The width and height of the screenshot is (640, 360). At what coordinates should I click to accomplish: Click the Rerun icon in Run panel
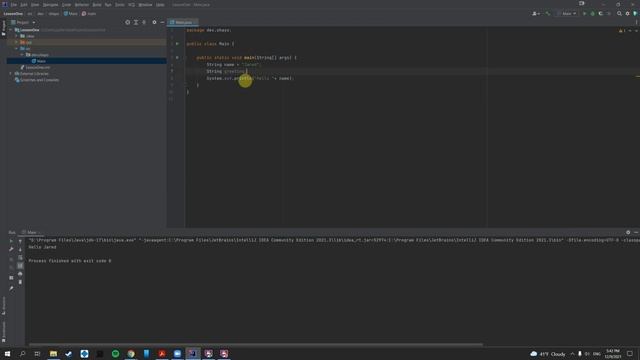pos(11,241)
